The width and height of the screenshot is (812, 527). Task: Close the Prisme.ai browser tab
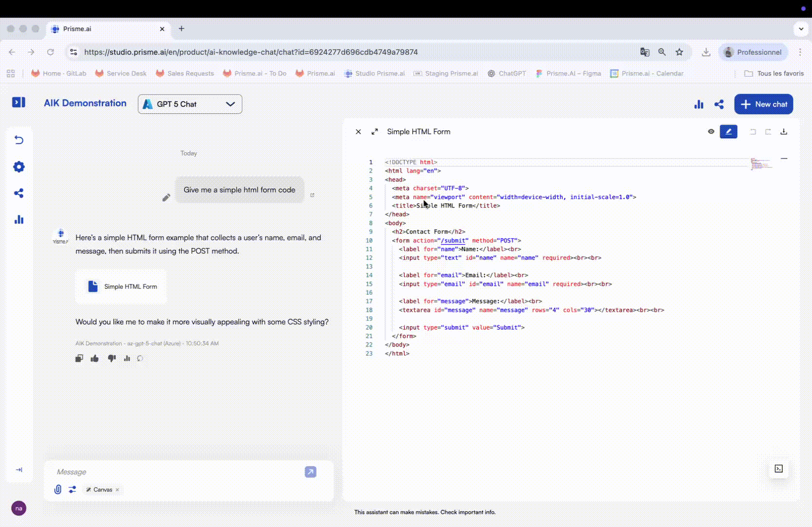coord(162,29)
